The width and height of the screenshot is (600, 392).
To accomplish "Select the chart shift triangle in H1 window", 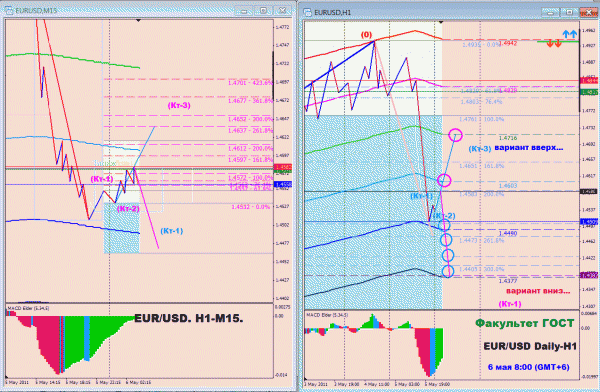I will pos(441,22).
